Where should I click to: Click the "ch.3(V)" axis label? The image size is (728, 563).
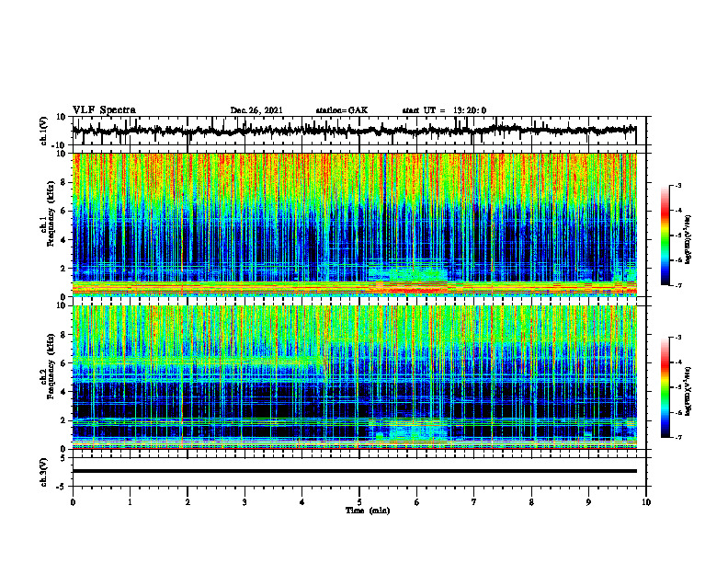(x=44, y=472)
